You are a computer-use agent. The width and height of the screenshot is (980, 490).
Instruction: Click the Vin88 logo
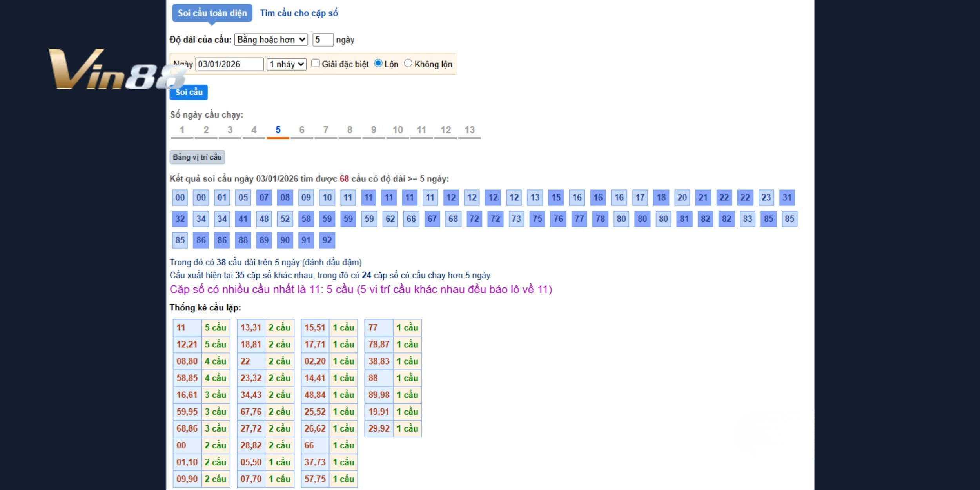[x=114, y=70]
